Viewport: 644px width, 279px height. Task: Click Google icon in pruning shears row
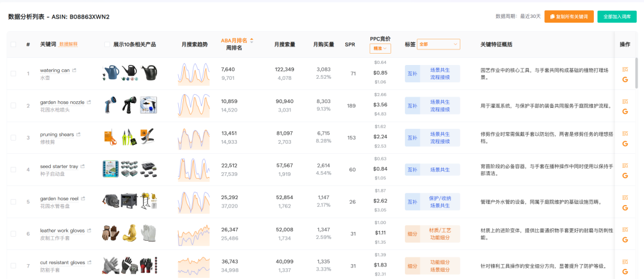click(x=625, y=144)
